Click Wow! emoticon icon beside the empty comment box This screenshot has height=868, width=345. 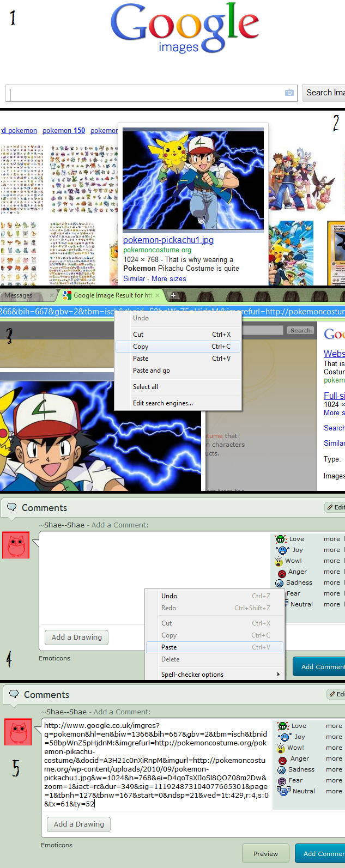pyautogui.click(x=280, y=562)
